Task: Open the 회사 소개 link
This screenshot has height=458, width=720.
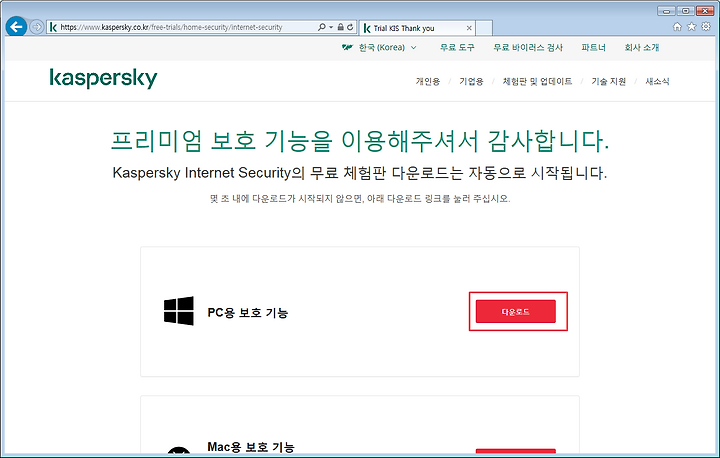Action: click(641, 47)
